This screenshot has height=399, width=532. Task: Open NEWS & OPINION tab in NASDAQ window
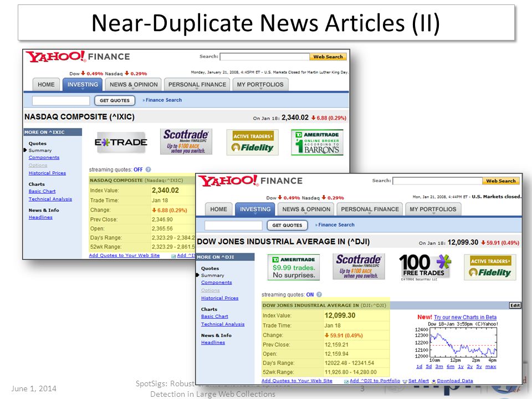tap(134, 84)
